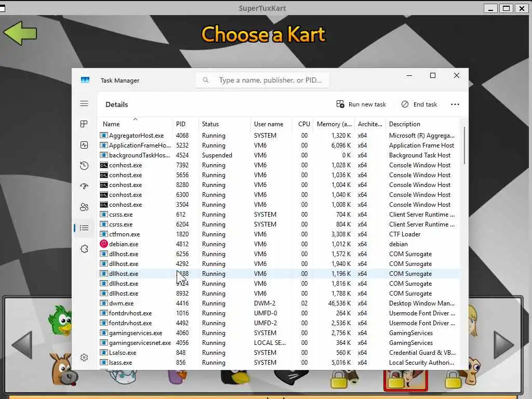Viewport: 532px width, 399px height.
Task: Select the ctfmon.exe process name
Action: (124, 234)
